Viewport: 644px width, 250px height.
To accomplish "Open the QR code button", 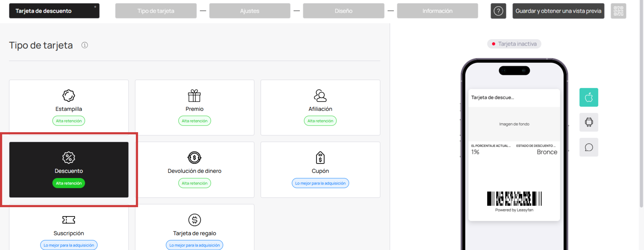I will [618, 11].
